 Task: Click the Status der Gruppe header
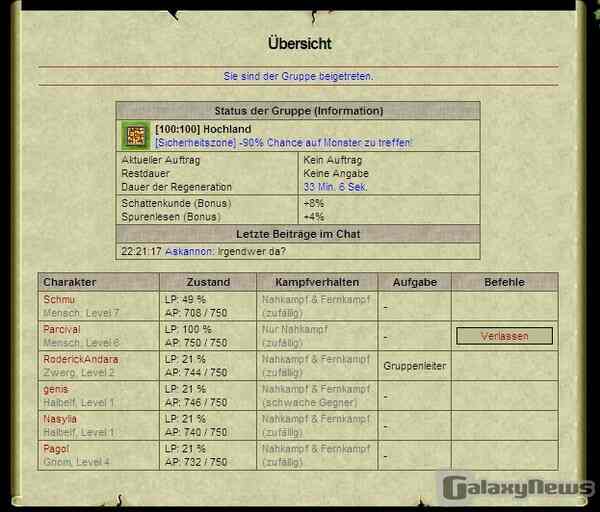tap(298, 110)
